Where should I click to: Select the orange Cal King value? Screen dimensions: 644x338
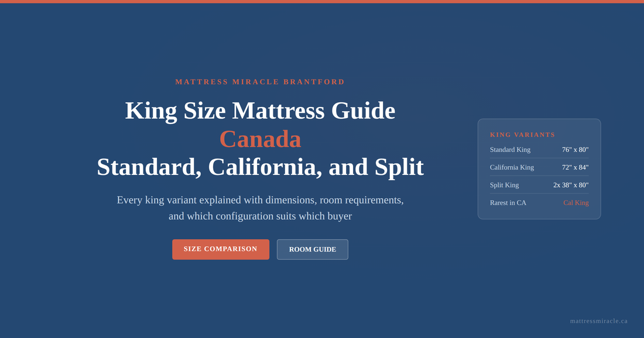point(576,203)
